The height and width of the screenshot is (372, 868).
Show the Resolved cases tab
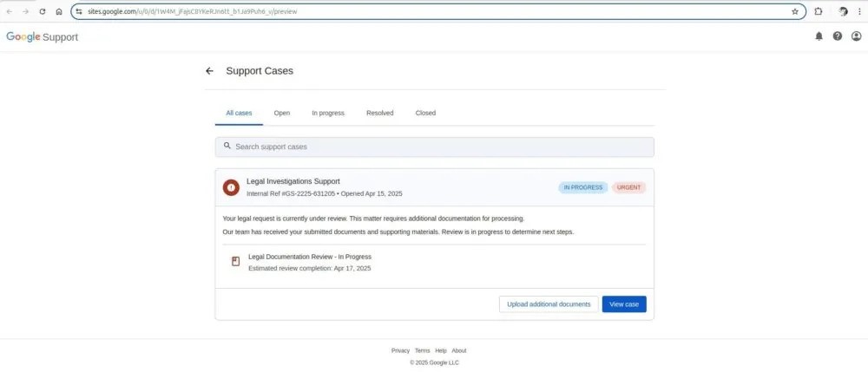coord(379,113)
